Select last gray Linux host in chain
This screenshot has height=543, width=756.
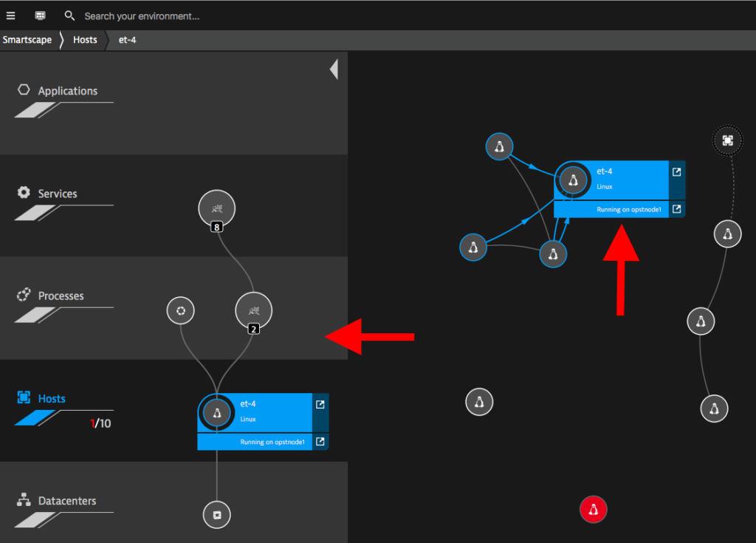point(714,409)
